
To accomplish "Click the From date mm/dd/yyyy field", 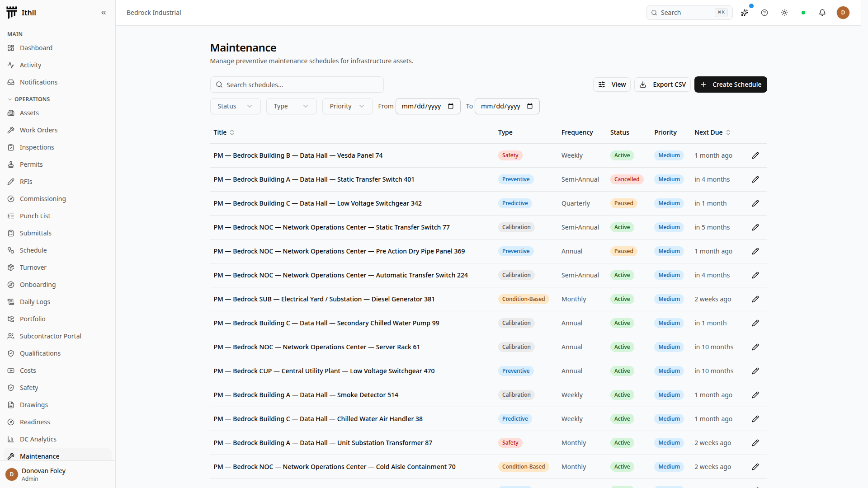I will (428, 106).
